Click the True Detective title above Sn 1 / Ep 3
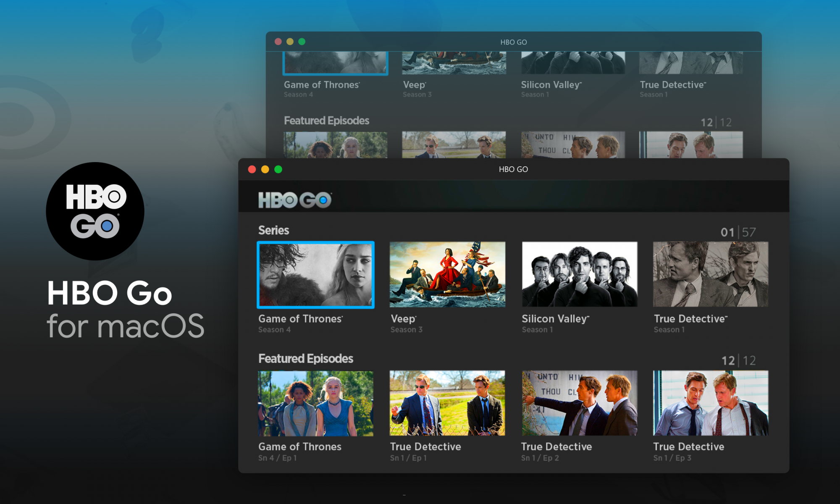This screenshot has width=840, height=504. [688, 446]
